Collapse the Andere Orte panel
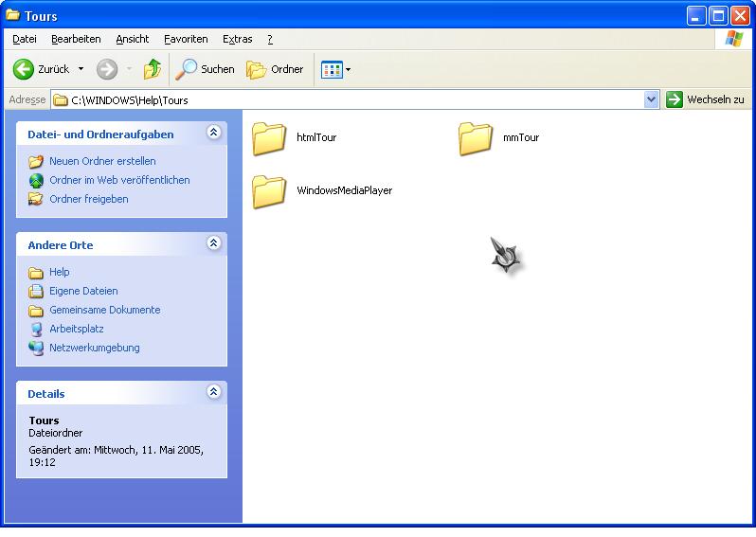Image resolution: width=756 pixels, height=537 pixels. tap(214, 244)
